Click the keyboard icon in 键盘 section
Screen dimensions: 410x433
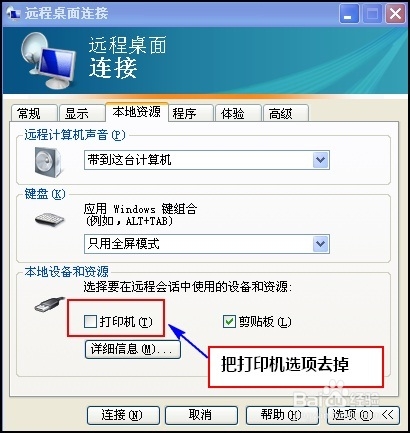[x=50, y=219]
